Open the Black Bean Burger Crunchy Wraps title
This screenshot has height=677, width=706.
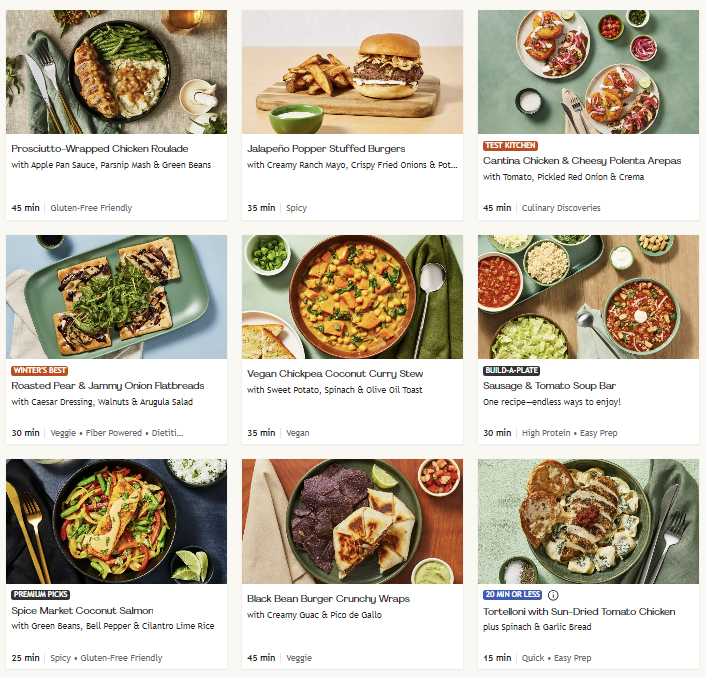click(328, 599)
